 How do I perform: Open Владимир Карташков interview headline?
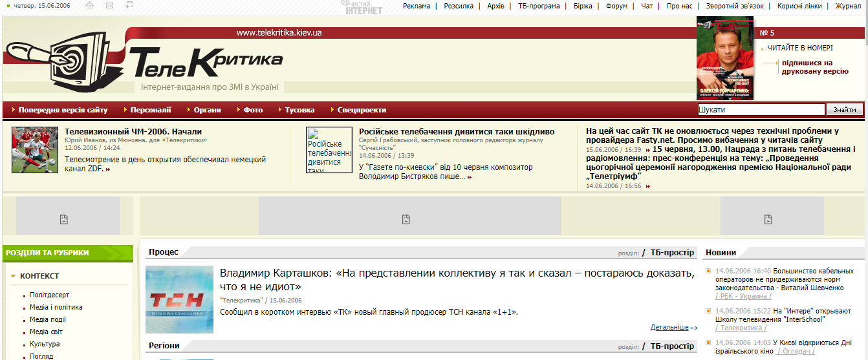(x=457, y=279)
